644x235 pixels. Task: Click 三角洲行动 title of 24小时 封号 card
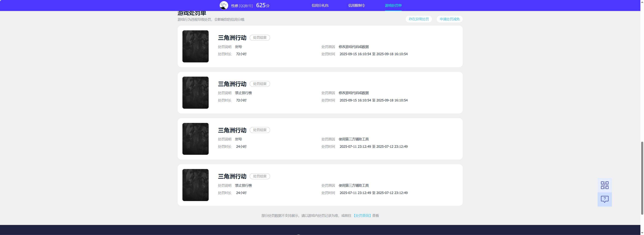point(232,130)
